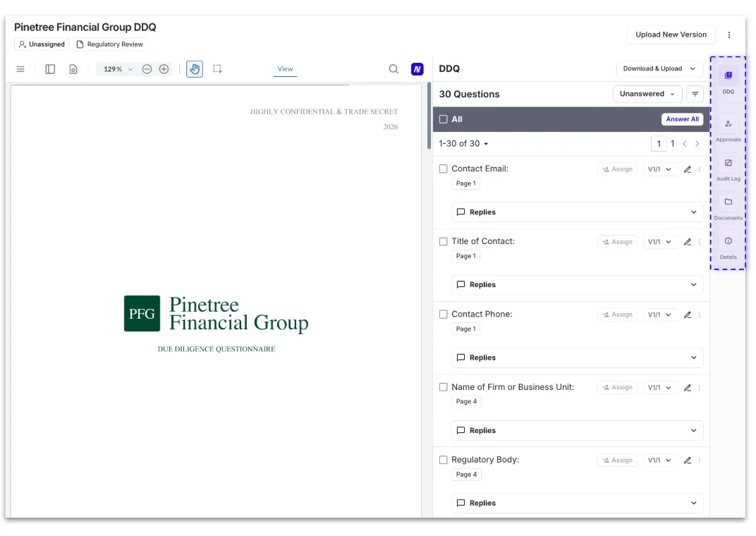Check the Contact Phone checkbox
This screenshot has width=756, height=536.
click(443, 315)
